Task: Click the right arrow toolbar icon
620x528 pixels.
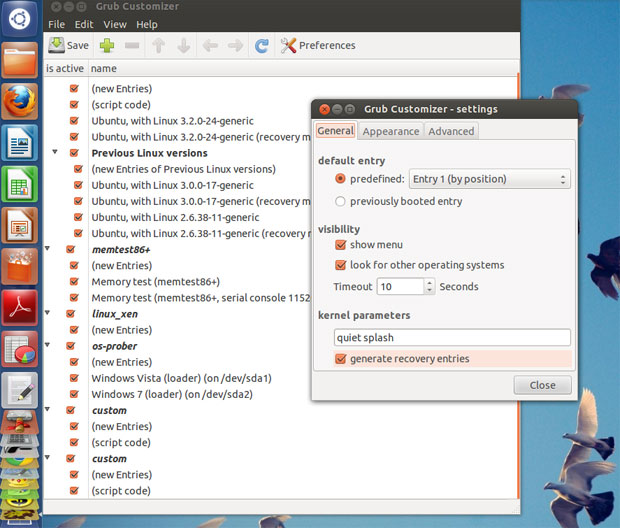Action: (x=236, y=45)
